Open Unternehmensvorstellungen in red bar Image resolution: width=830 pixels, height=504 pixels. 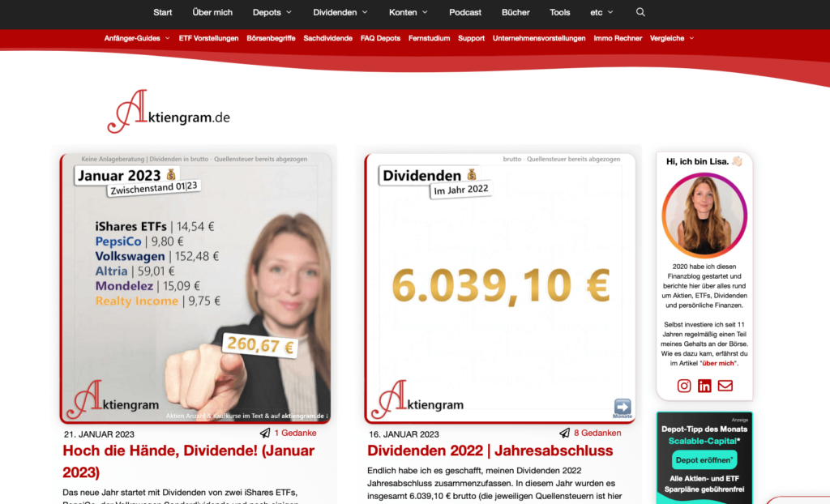point(539,38)
